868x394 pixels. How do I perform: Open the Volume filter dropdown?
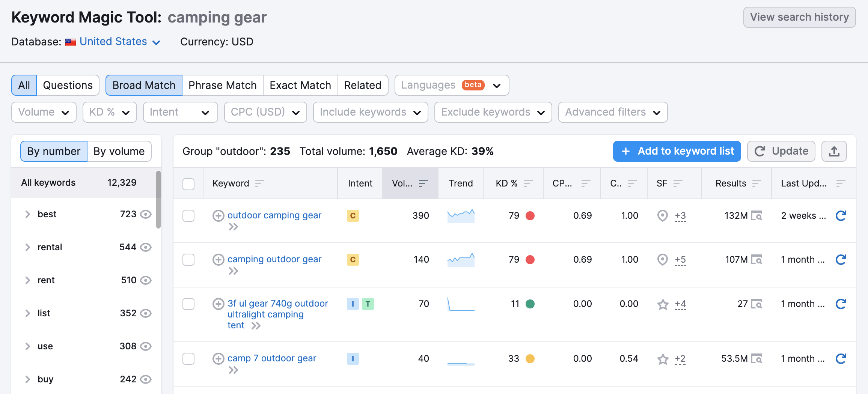pyautogui.click(x=44, y=112)
